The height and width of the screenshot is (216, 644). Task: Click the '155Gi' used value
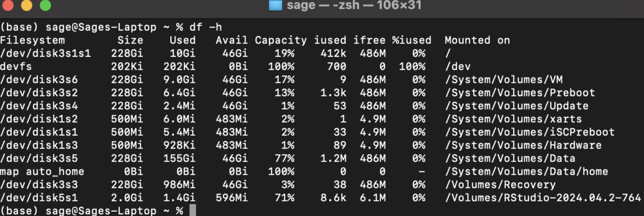(x=179, y=158)
